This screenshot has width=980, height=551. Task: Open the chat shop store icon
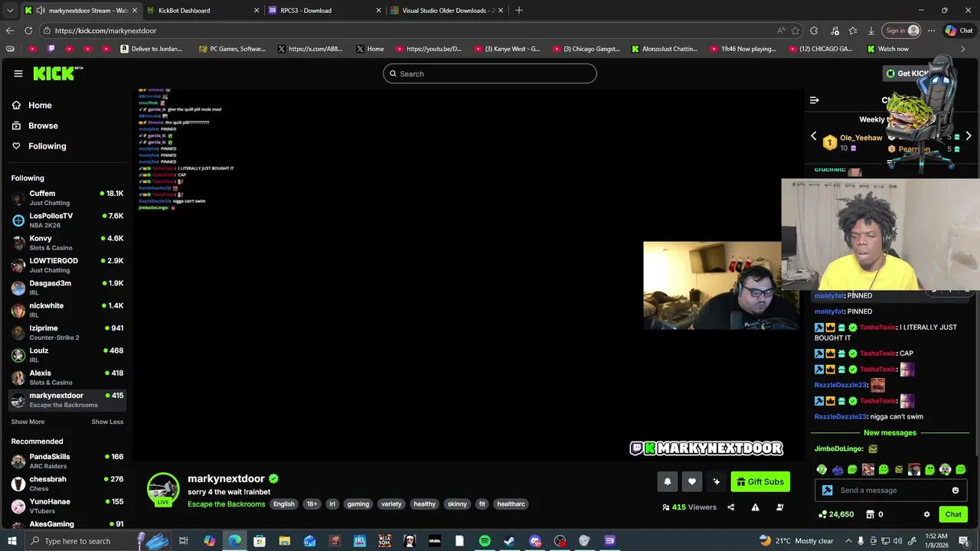tap(871, 514)
